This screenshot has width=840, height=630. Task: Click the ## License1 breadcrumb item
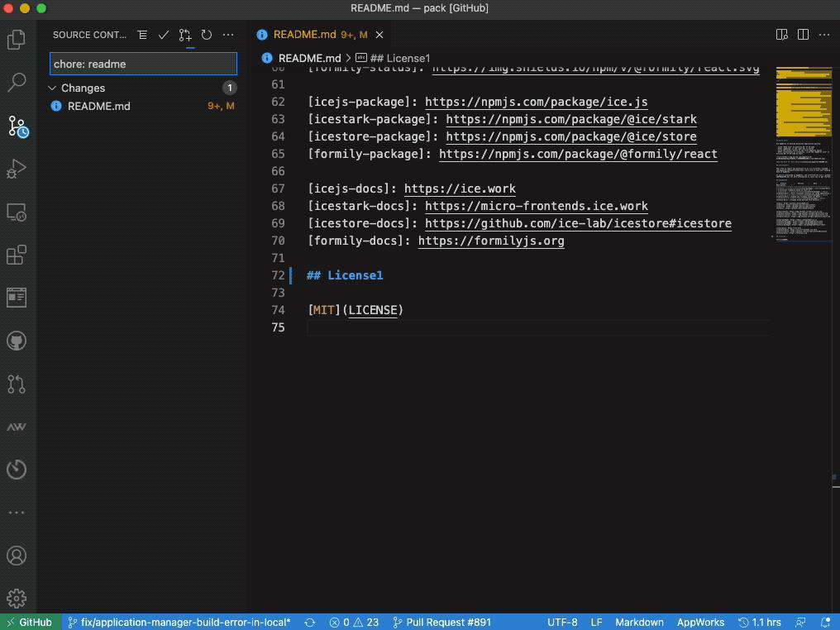coord(393,58)
